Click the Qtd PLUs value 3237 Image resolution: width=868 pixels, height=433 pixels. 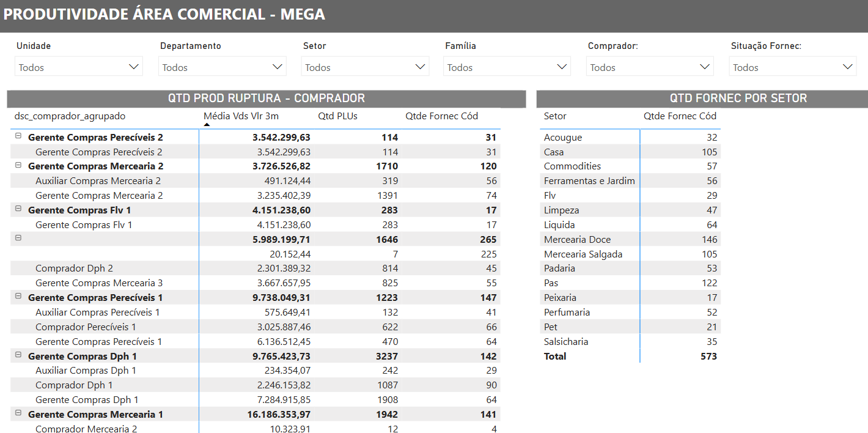387,356
